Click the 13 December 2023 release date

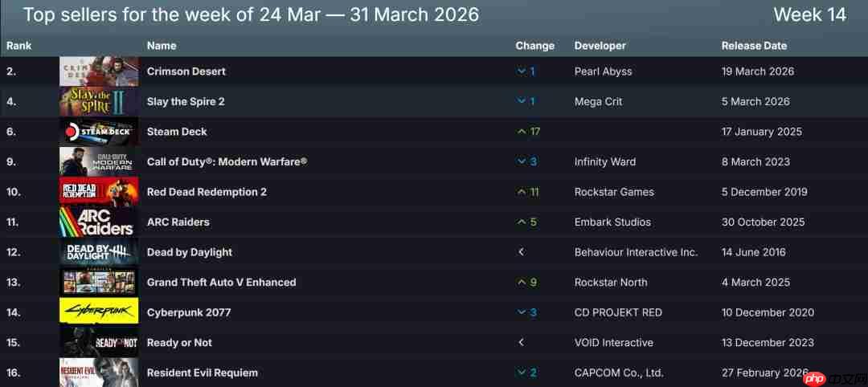pos(768,343)
